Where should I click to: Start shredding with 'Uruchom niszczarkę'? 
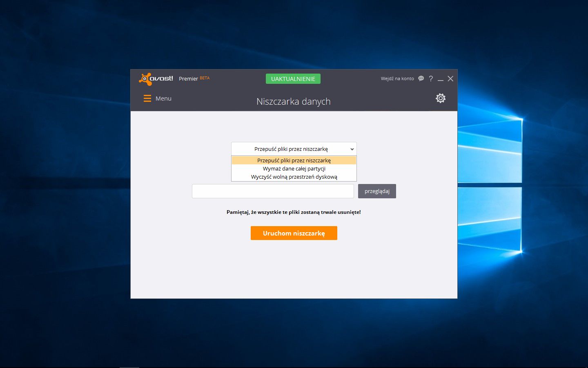click(x=294, y=233)
